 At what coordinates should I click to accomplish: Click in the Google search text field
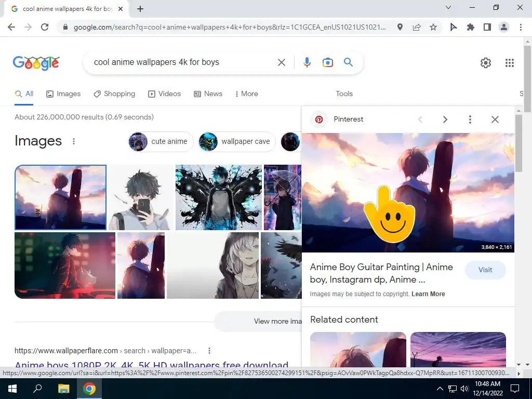coord(183,62)
